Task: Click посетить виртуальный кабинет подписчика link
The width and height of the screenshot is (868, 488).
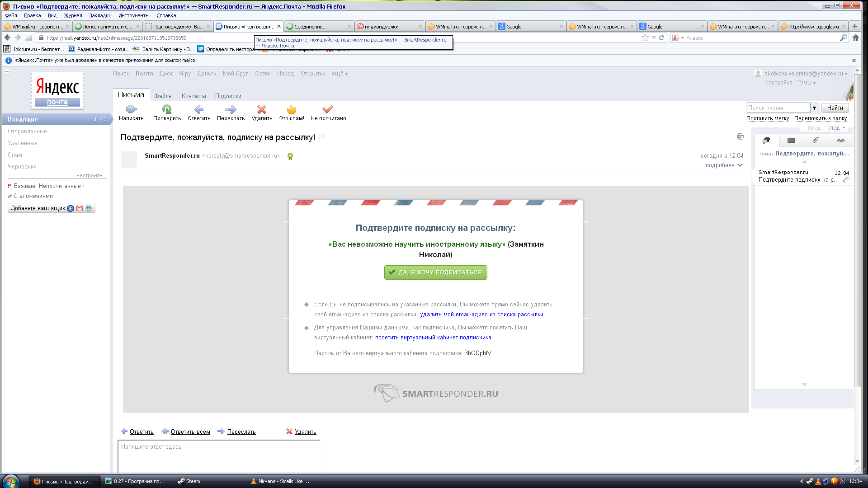Action: coord(433,338)
